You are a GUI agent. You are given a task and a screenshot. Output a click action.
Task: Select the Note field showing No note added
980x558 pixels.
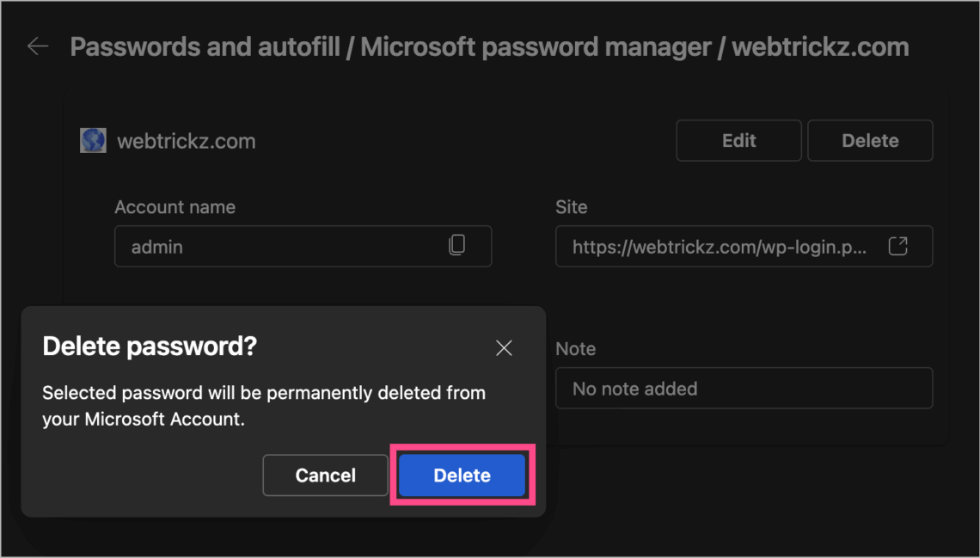tap(744, 388)
